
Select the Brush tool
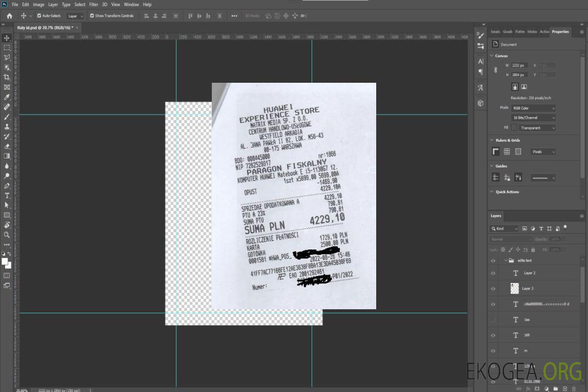click(x=7, y=117)
